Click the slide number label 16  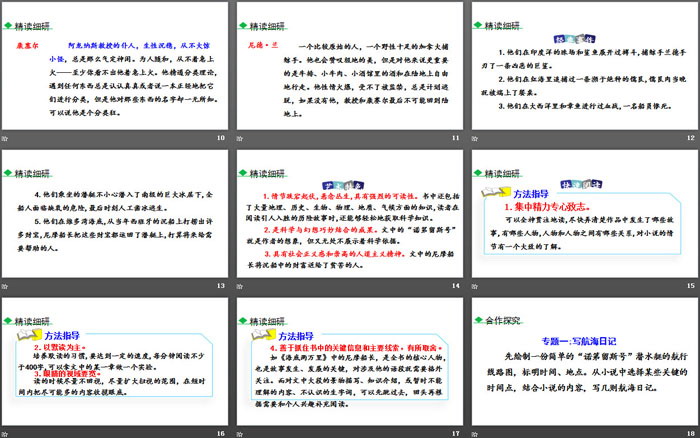click(x=221, y=434)
